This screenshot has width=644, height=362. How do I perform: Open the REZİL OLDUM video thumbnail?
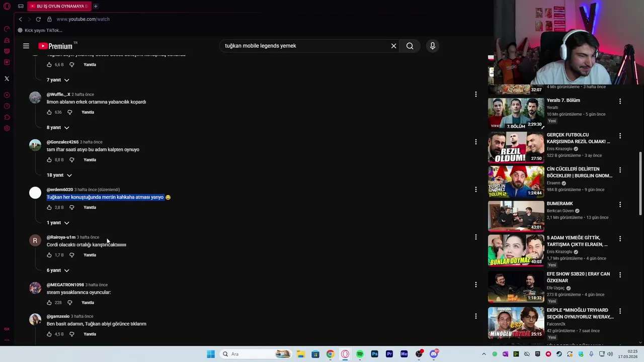516,147
